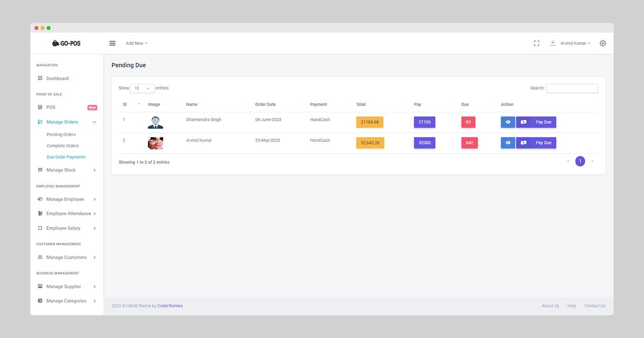Click the Manage Categories pie icon
This screenshot has width=644, height=338.
(x=40, y=301)
